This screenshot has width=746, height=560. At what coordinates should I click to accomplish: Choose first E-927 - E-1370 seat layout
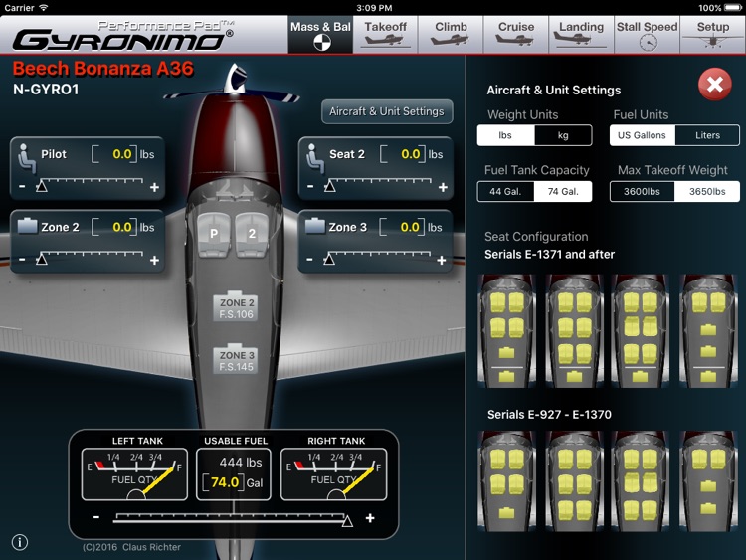[x=506, y=481]
